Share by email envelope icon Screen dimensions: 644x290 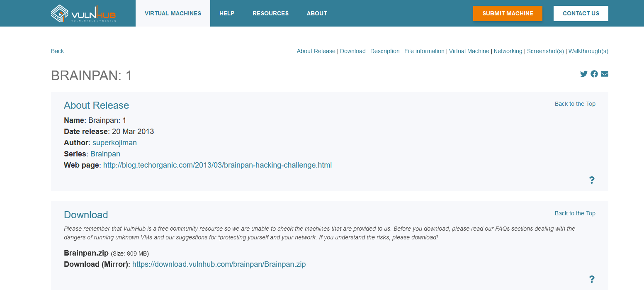(x=605, y=74)
